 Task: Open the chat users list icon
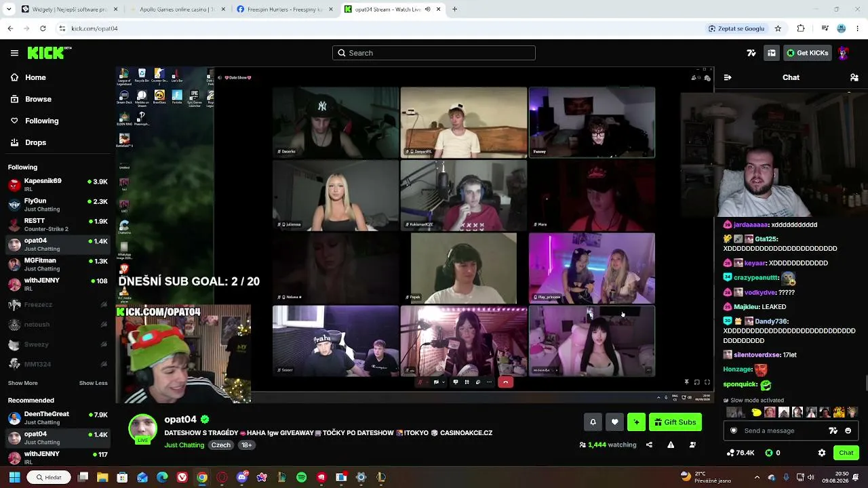[854, 77]
